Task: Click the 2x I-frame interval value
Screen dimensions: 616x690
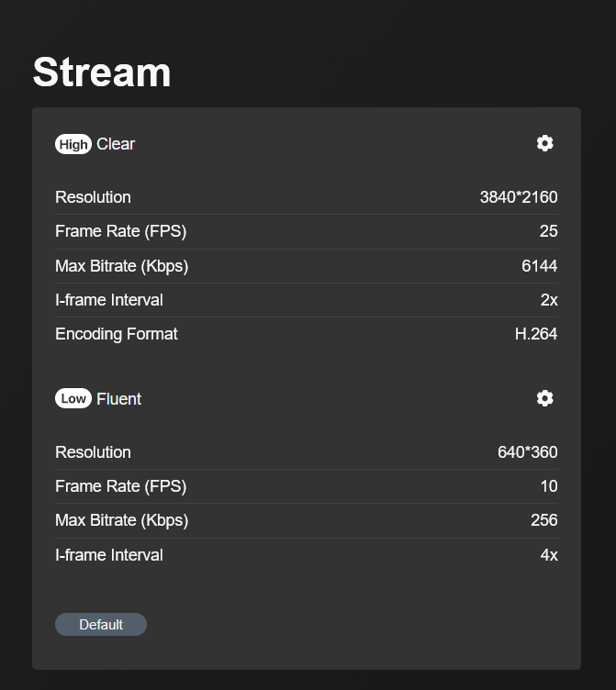Action: pyautogui.click(x=548, y=300)
